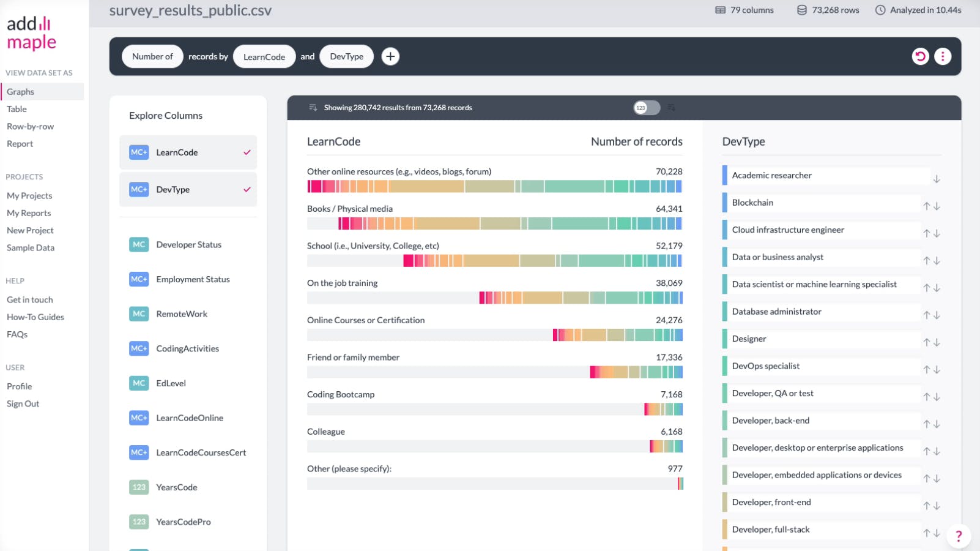Click the pink reset refresh icon

(x=920, y=56)
